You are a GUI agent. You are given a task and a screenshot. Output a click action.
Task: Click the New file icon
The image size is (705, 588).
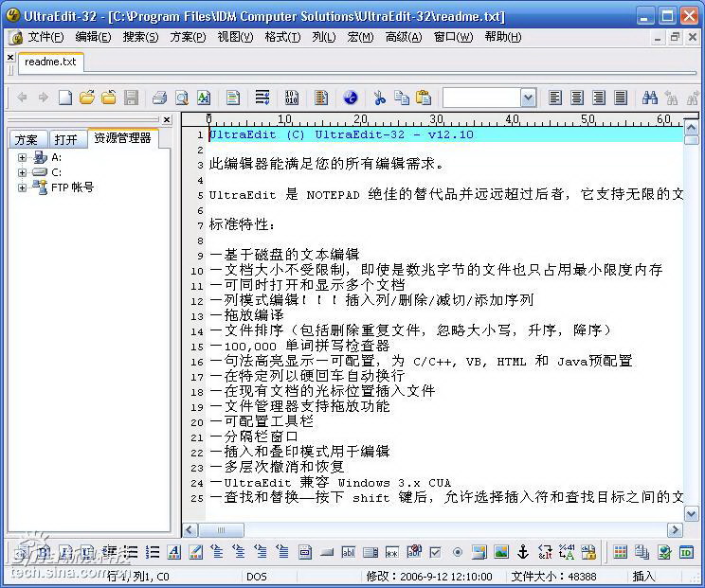(65, 98)
